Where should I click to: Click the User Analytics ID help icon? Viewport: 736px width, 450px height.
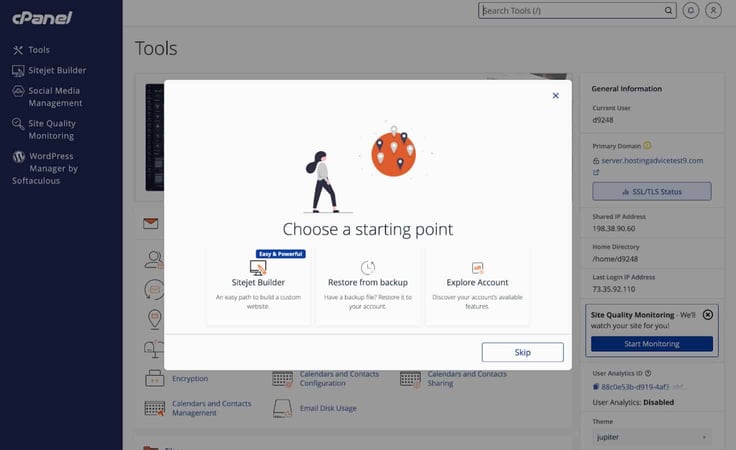click(x=648, y=373)
